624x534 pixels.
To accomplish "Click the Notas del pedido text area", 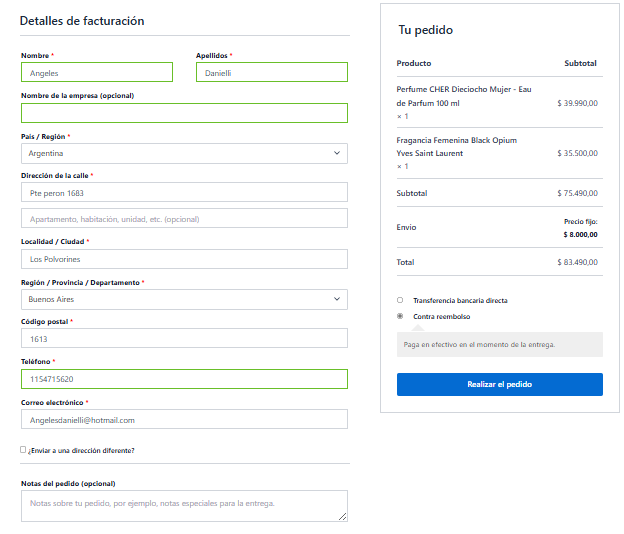I will (184, 505).
